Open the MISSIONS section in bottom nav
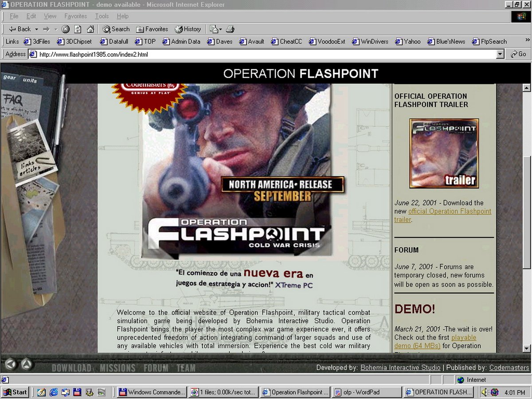Image resolution: width=532 pixels, height=399 pixels. (x=117, y=368)
